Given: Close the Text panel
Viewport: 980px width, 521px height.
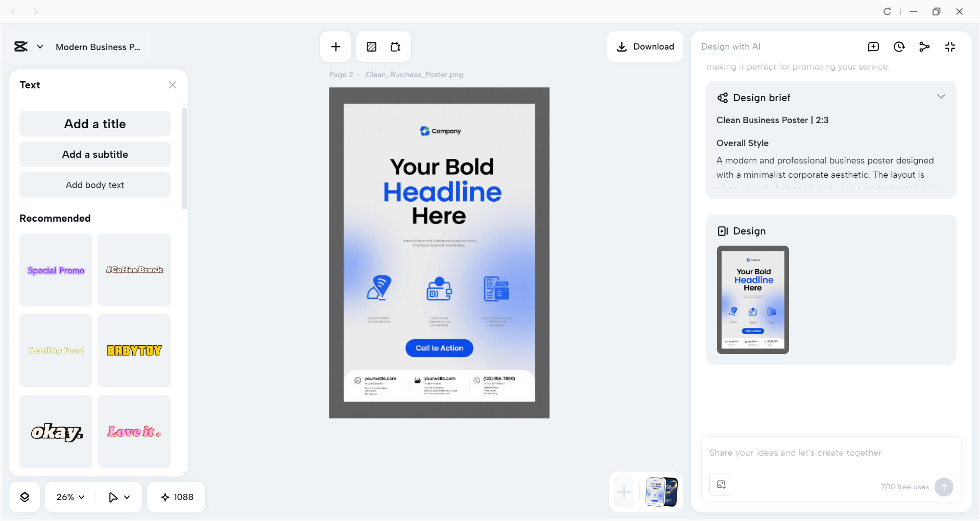Looking at the screenshot, I should [x=173, y=85].
